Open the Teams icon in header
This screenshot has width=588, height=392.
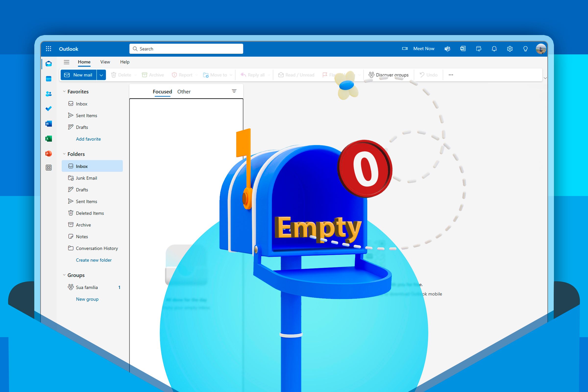(447, 49)
